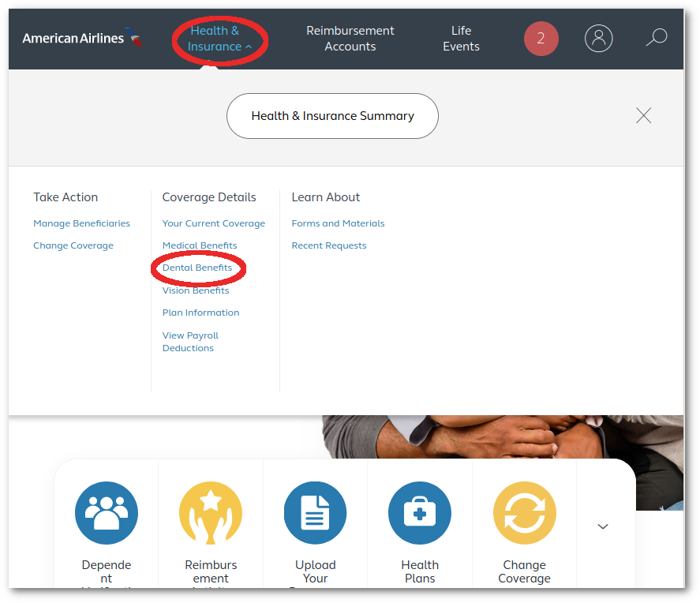Open Forms and Materials link
Image resolution: width=700 pixels, height=603 pixels.
click(338, 223)
